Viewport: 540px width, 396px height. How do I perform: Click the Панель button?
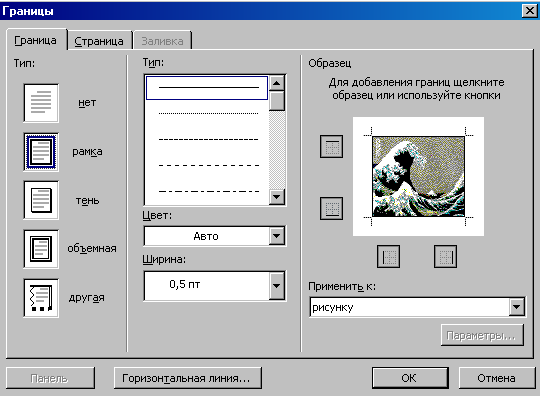[50, 378]
